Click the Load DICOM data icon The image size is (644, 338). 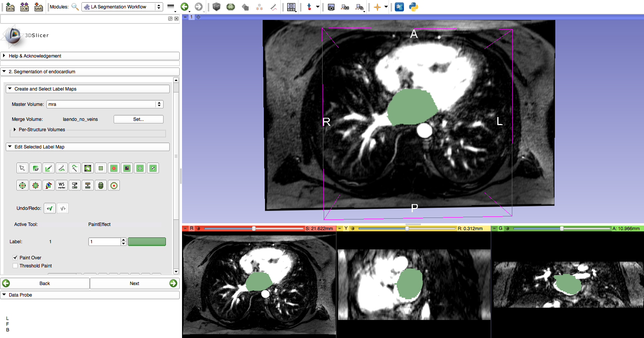24,7
